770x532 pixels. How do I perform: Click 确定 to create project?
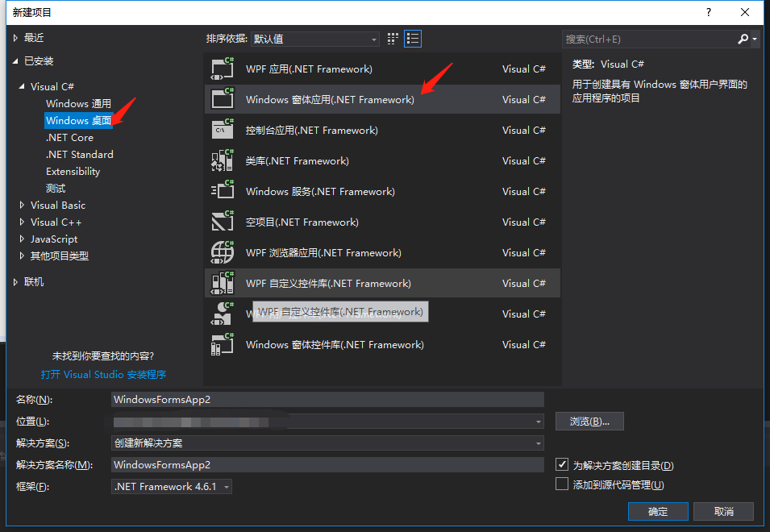click(658, 511)
